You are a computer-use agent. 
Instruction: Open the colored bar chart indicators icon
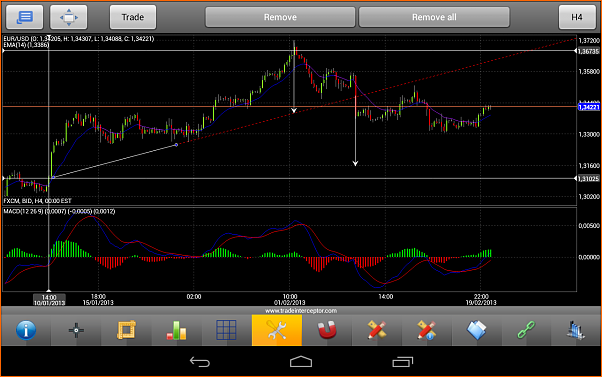[176, 330]
